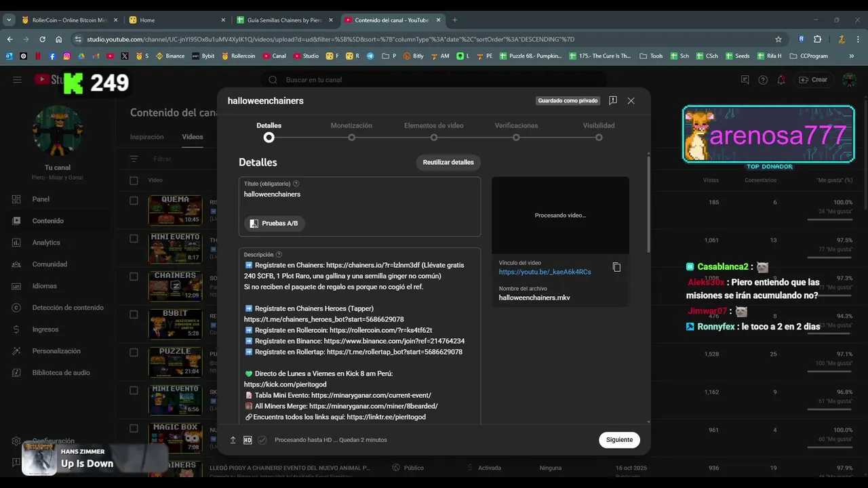This screenshot has height=488, width=868.
Task: Select the MAGIC BOX video row checkbox
Action: [x=134, y=428]
